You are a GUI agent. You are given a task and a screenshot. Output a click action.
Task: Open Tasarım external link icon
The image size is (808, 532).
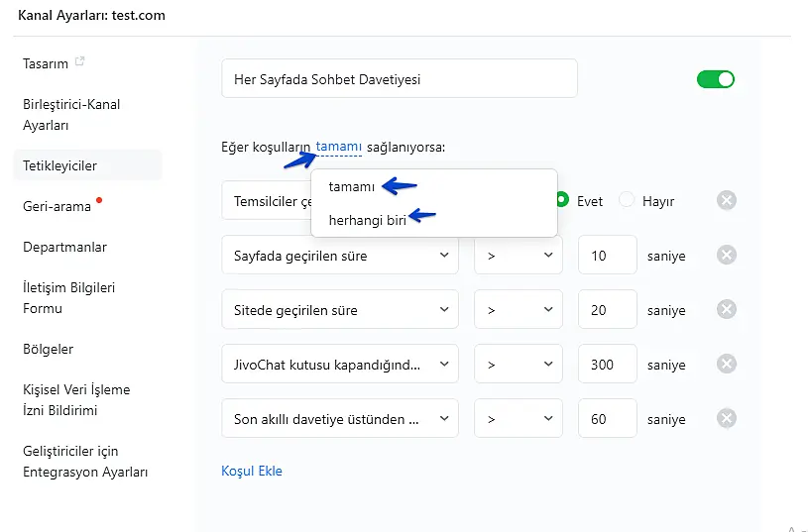pyautogui.click(x=80, y=62)
